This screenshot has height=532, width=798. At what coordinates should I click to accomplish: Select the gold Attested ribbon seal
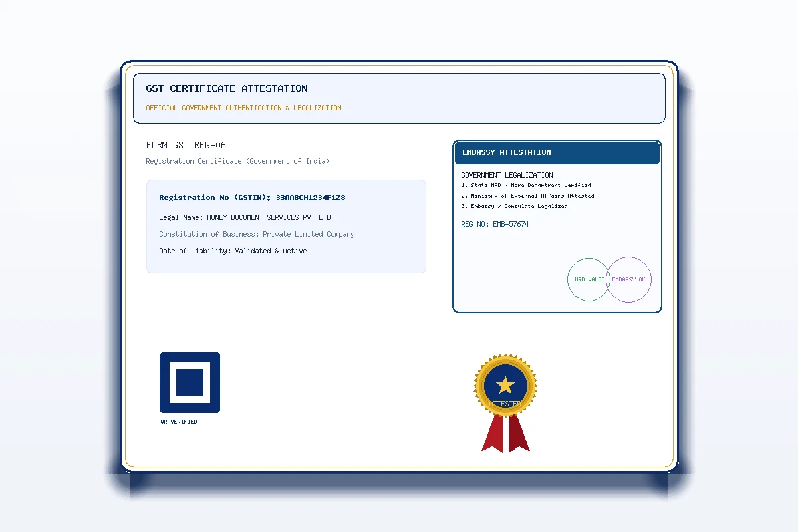pyautogui.click(x=505, y=403)
